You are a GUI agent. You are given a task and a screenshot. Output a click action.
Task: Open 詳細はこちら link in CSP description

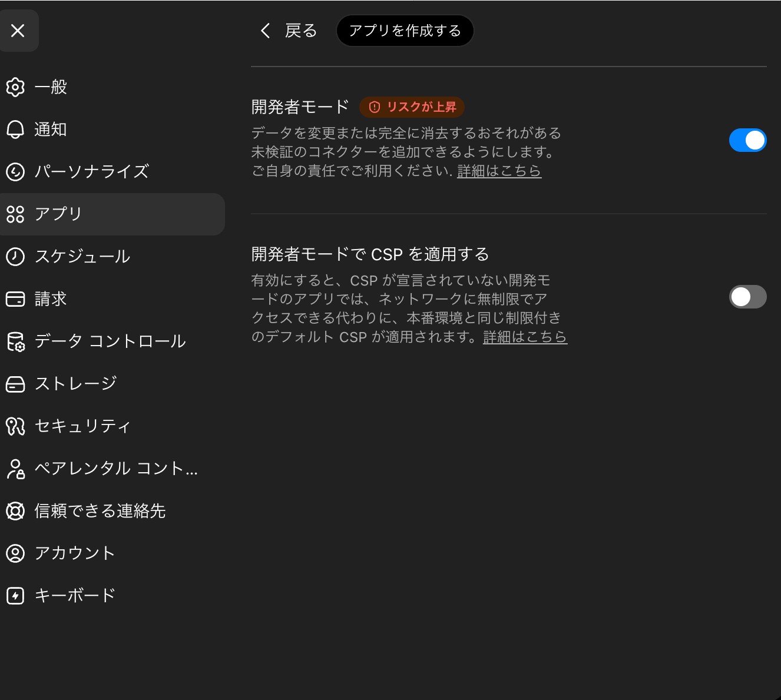[x=525, y=337]
